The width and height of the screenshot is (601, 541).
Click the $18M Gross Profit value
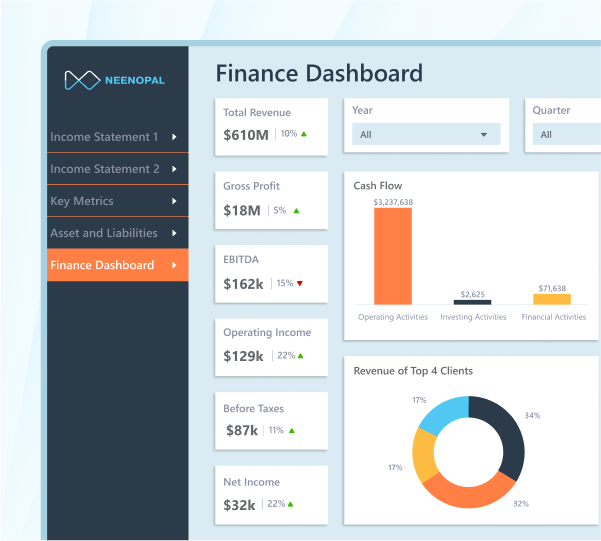coord(242,210)
